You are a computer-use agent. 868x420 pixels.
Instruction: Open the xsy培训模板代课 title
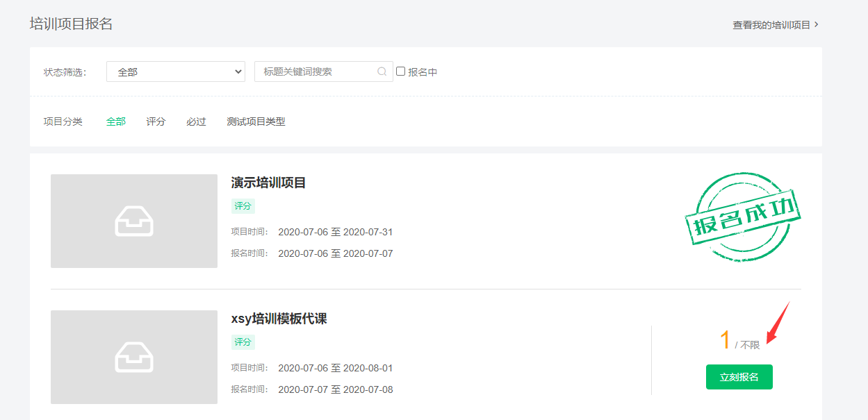pos(279,319)
